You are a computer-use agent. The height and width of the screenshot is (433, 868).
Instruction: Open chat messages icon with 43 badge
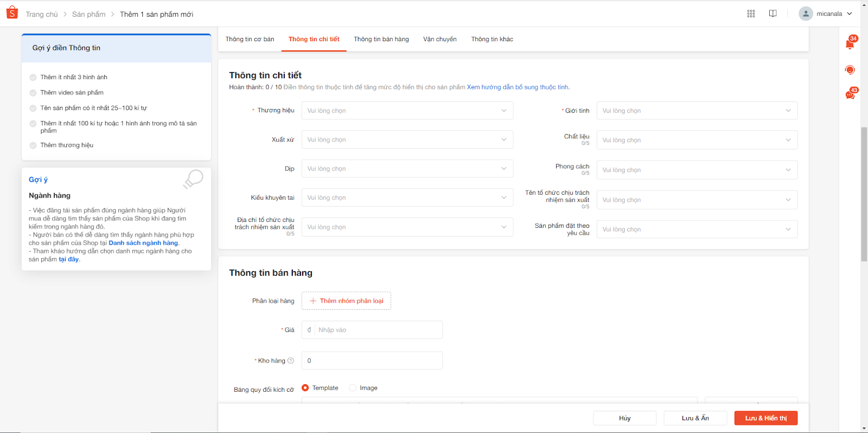850,95
